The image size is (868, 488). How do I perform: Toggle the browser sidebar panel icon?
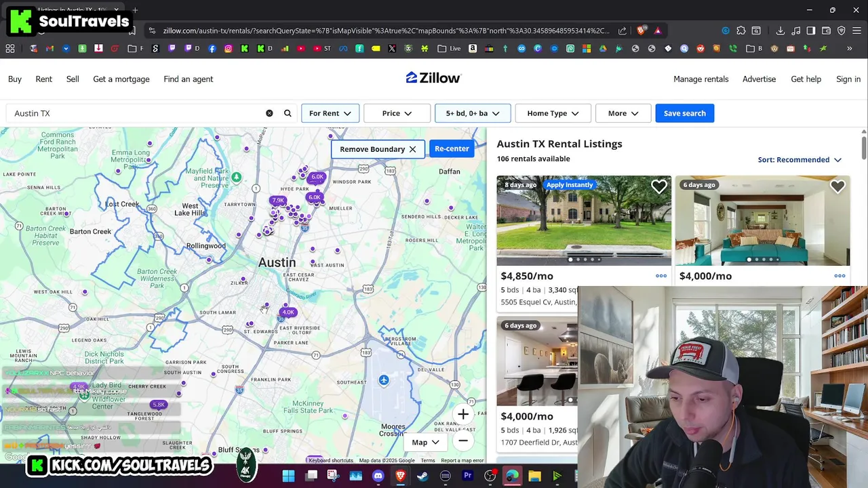click(811, 30)
